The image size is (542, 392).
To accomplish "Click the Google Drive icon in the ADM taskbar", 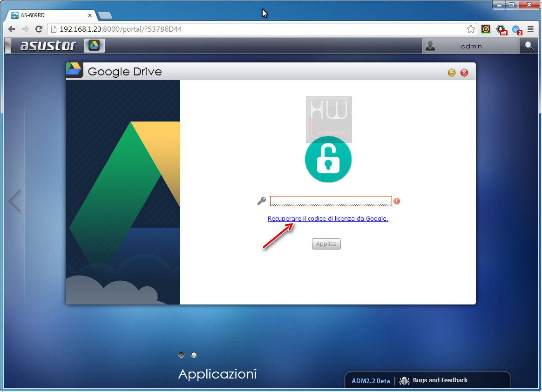I will coord(94,46).
